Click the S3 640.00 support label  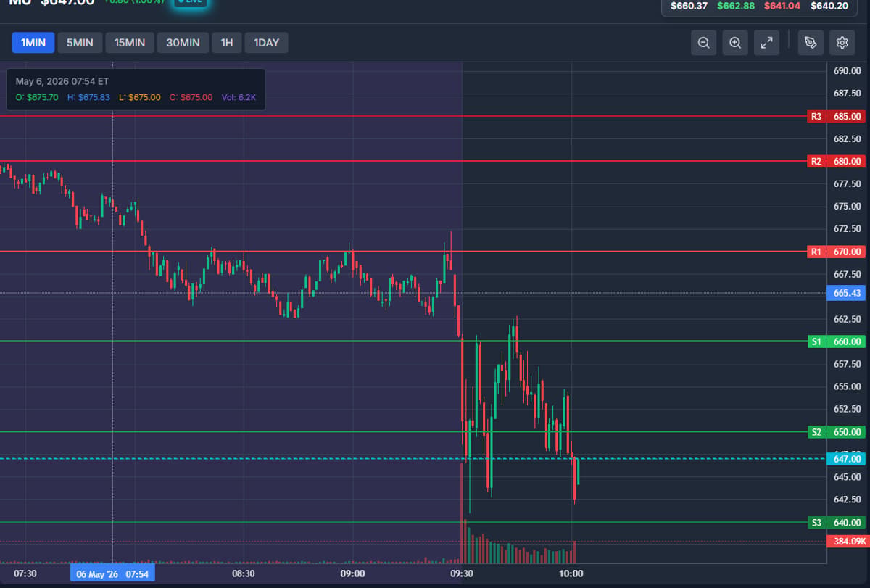click(837, 522)
